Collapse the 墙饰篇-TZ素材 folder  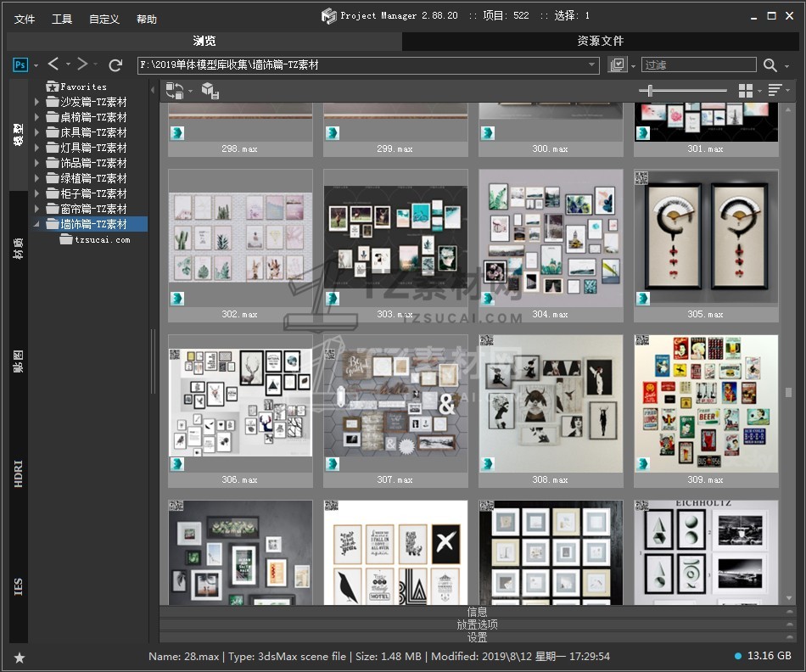pos(36,225)
